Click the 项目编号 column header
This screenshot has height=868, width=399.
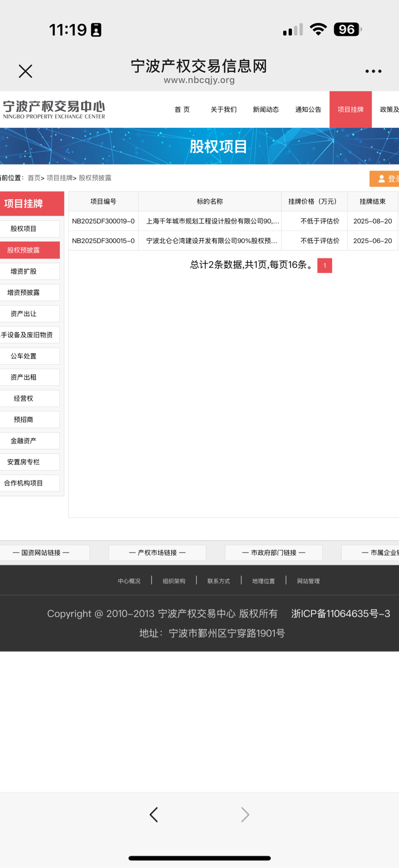pos(103,201)
